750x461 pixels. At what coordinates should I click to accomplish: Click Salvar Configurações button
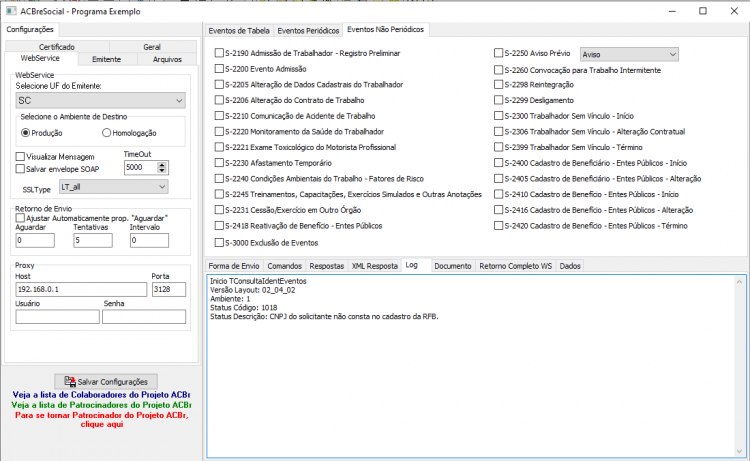pos(106,382)
